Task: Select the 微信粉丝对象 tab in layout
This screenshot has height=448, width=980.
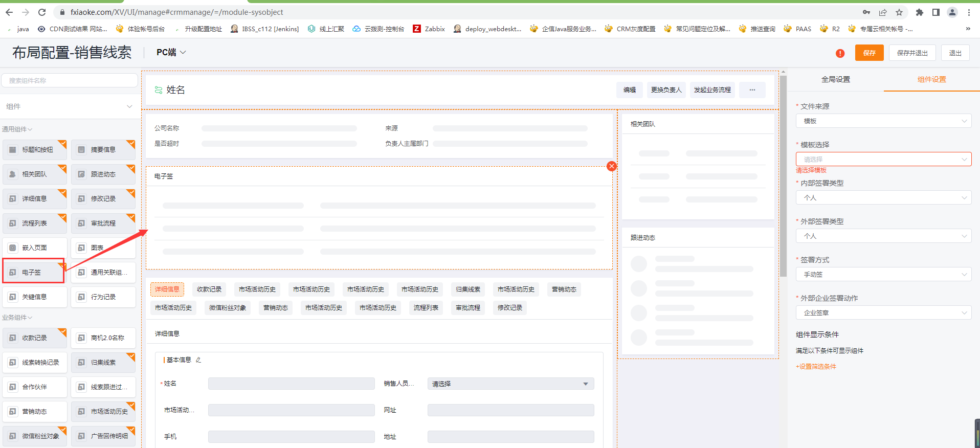Action: 228,308
